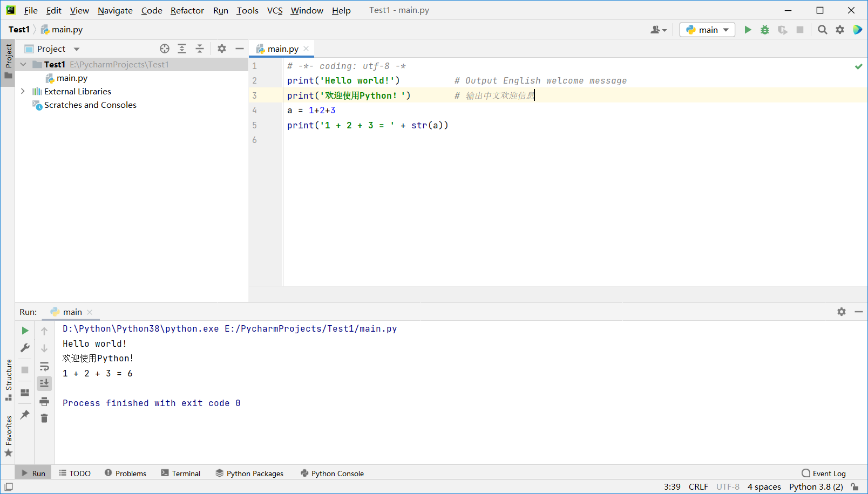Open the Navigate menu
The width and height of the screenshot is (868, 494).
tap(115, 10)
